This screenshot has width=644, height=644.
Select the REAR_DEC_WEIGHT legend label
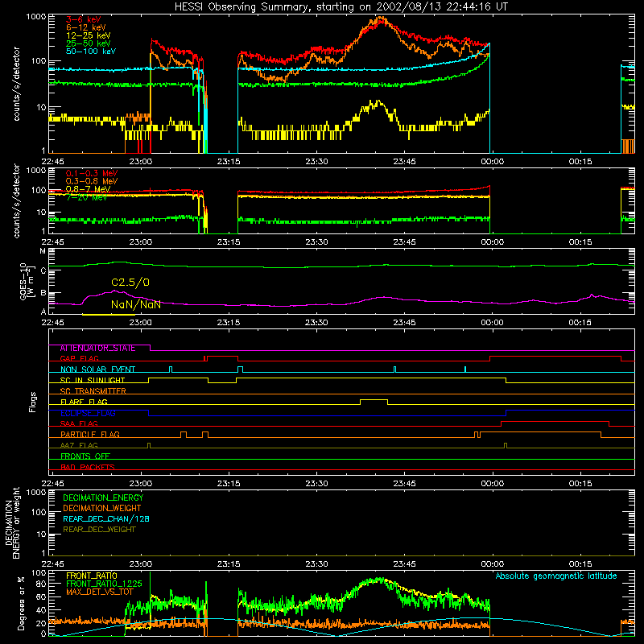(x=99, y=530)
